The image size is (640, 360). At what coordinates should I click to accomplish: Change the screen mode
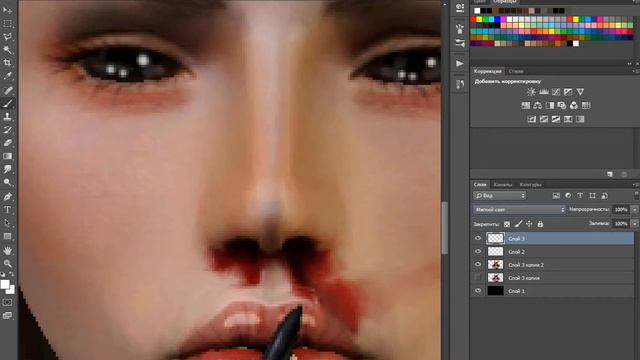(x=7, y=316)
